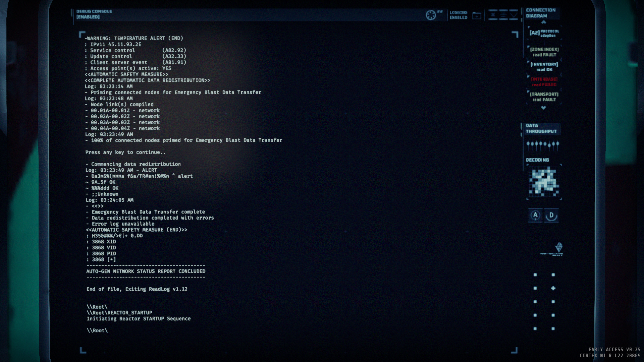Click the plus marker in dot grid
This screenshot has width=644, height=362.
[x=553, y=288]
